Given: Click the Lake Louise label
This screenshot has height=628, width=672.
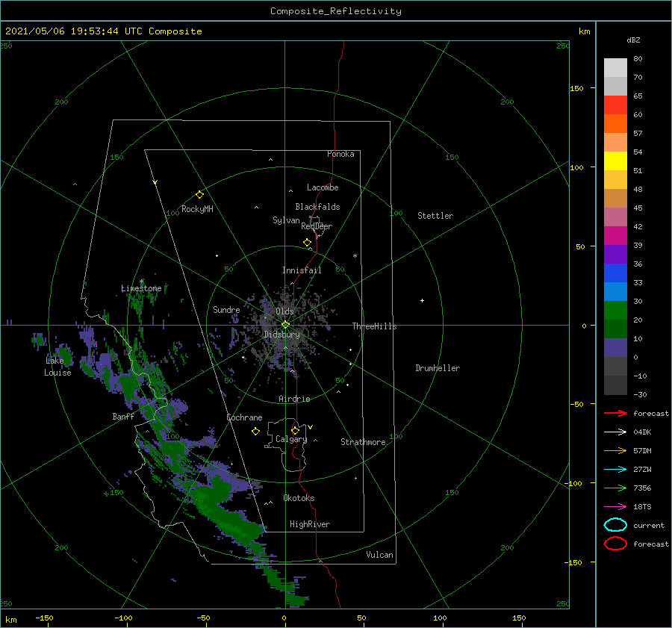Looking at the screenshot, I should point(57,367).
